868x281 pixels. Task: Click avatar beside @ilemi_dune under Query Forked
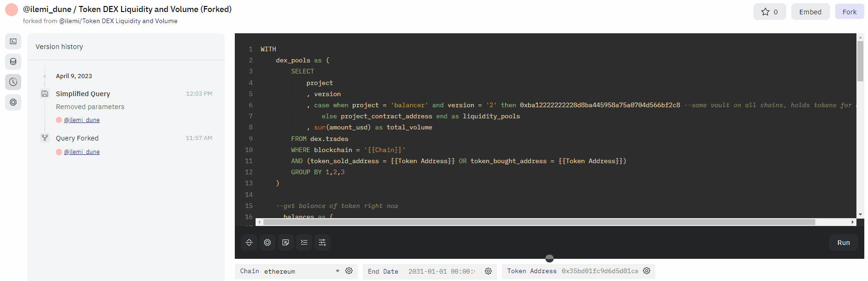pos(59,152)
